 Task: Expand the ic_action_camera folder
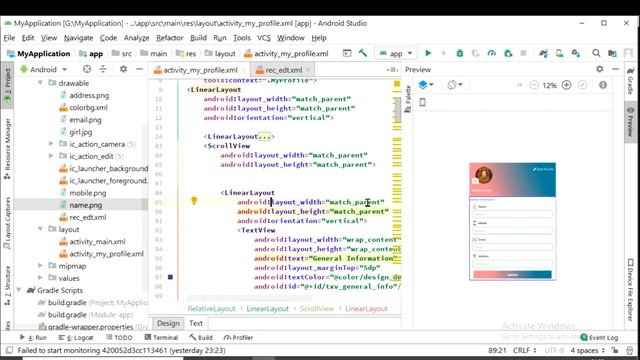coord(51,144)
